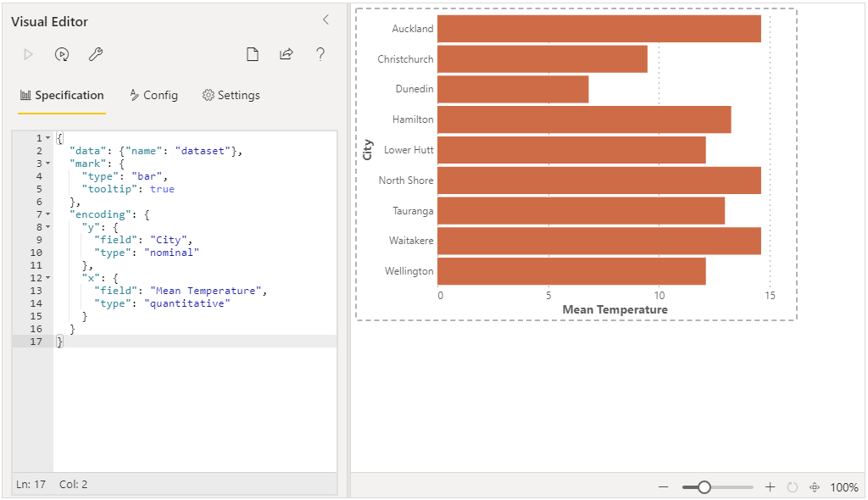The image size is (868, 500).
Task: Click the "Ln: 17" status indicator
Action: pos(31,485)
